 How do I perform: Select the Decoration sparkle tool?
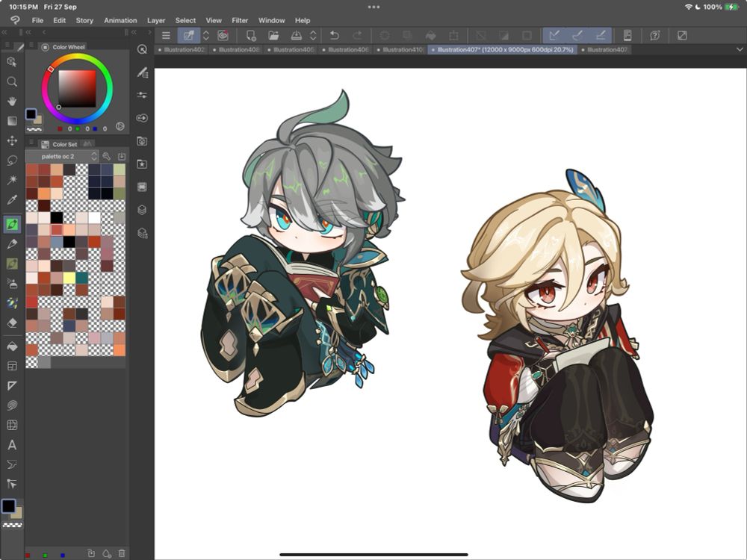point(12,303)
